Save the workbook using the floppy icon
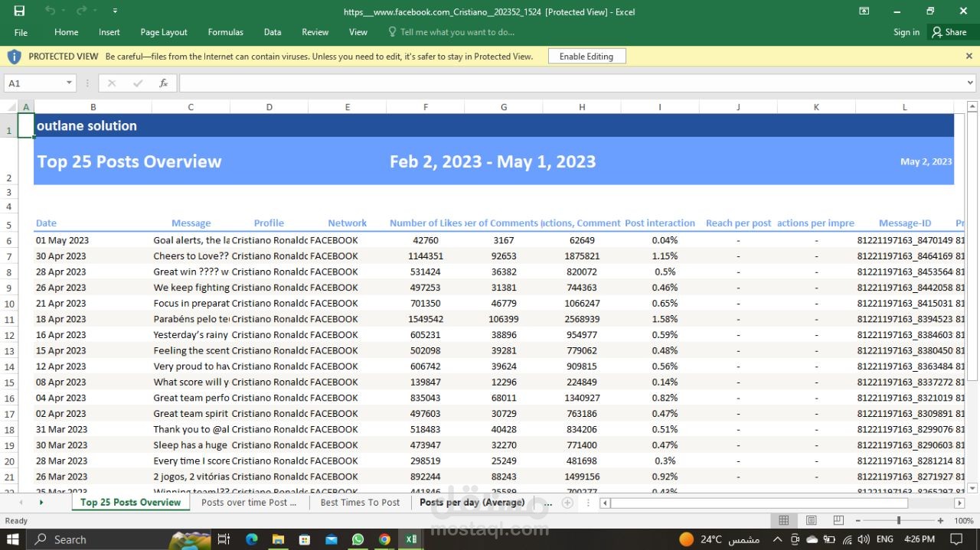 click(19, 11)
